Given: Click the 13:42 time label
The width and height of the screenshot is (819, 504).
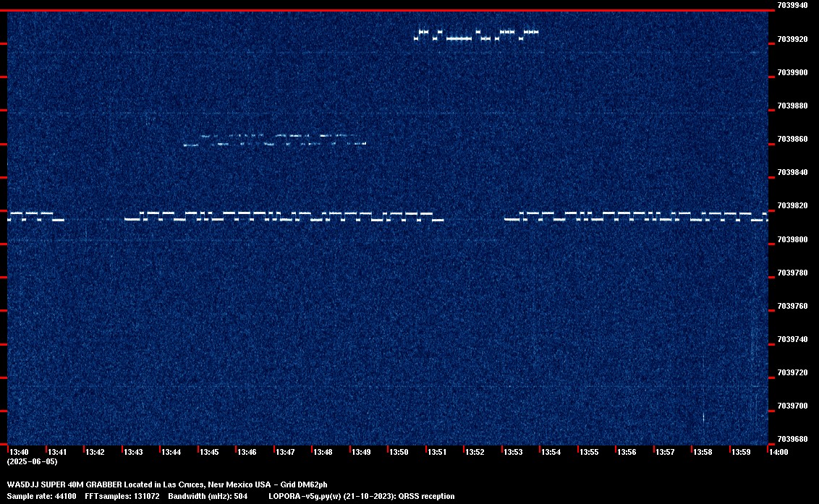Looking at the screenshot, I should click(95, 452).
